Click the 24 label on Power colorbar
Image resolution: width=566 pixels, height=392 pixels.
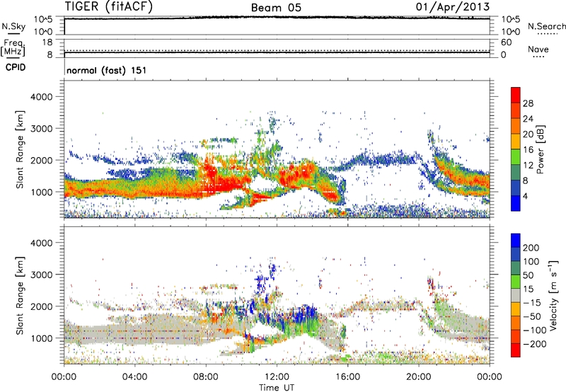(528, 119)
